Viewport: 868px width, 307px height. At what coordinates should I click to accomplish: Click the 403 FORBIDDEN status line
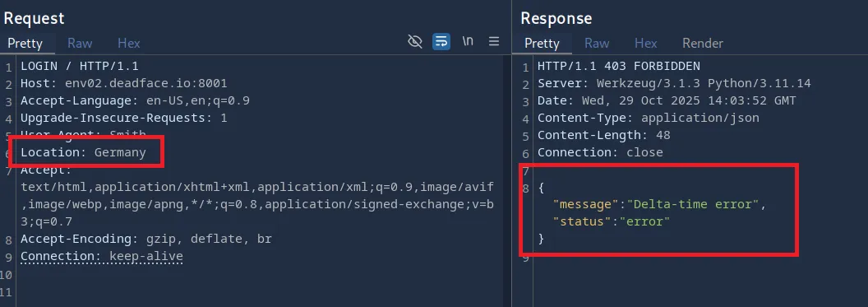tap(619, 67)
